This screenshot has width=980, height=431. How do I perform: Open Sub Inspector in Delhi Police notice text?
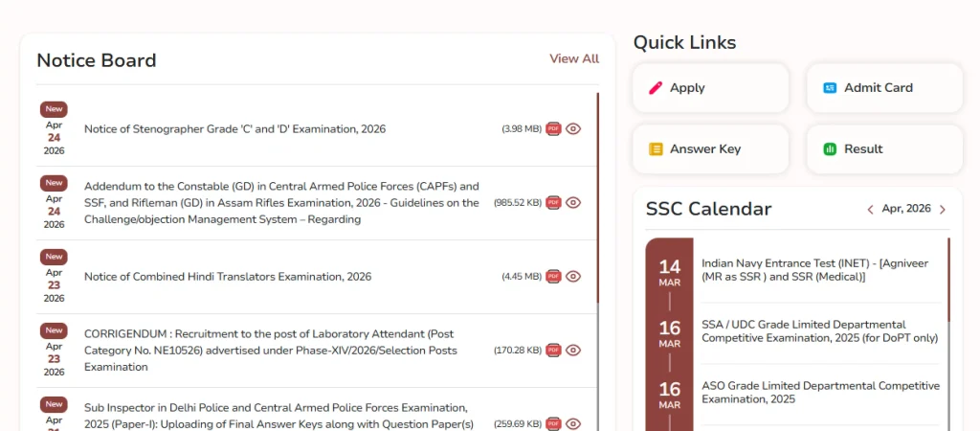coord(278,416)
